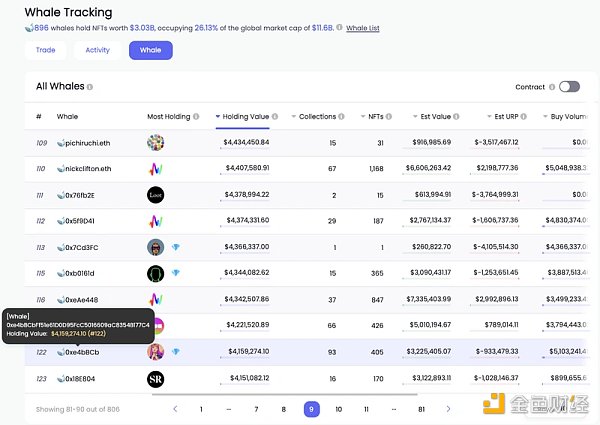Select the Whale tab button
Screen dimensions: 600x425
point(150,49)
